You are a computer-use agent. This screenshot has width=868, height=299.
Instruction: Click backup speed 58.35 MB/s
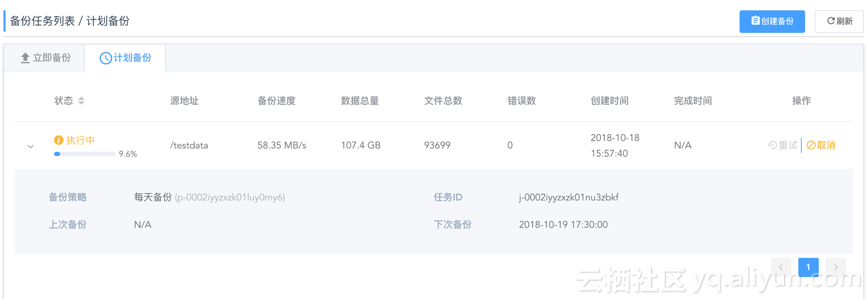point(282,145)
